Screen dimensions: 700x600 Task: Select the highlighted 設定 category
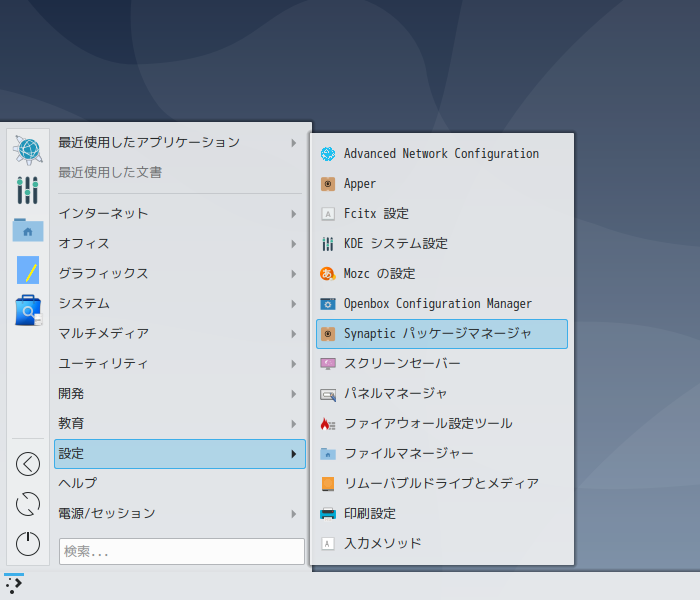pyautogui.click(x=180, y=454)
